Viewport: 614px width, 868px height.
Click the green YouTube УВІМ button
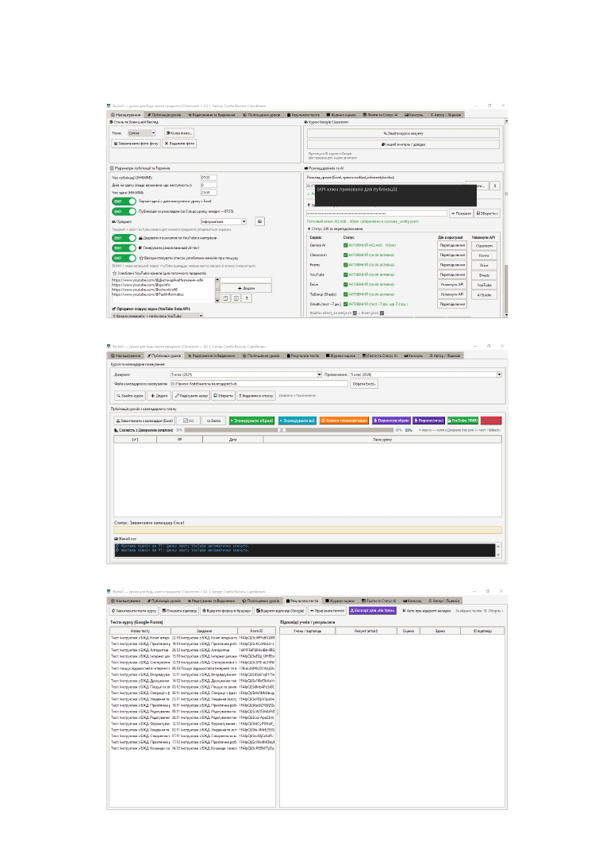coord(462,421)
